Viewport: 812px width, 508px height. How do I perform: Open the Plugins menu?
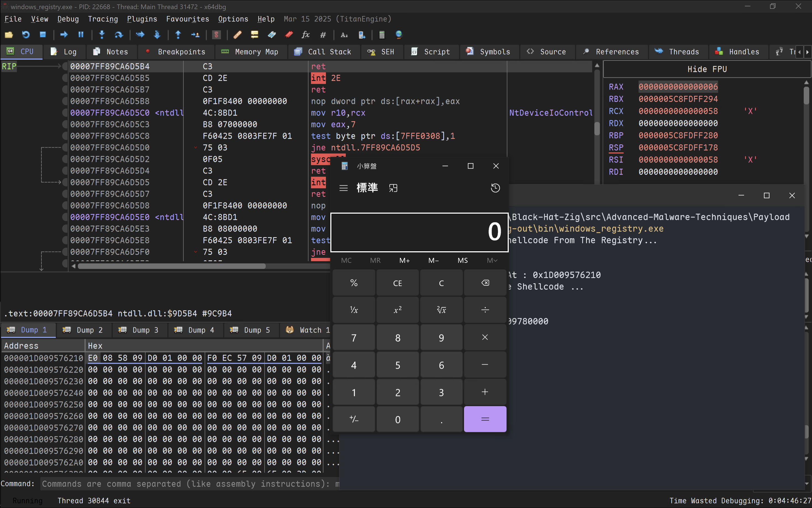[142, 19]
